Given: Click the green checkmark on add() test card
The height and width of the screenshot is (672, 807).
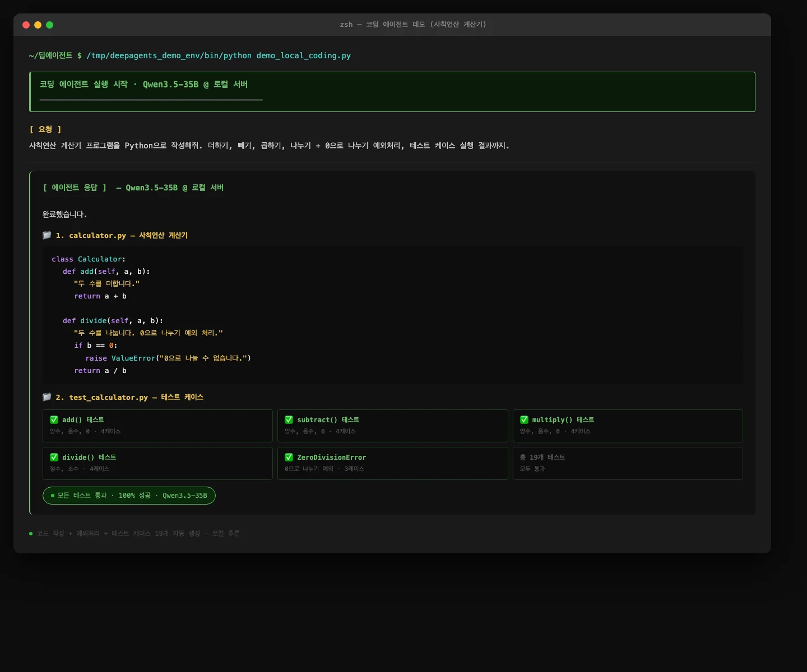Looking at the screenshot, I should [x=54, y=419].
